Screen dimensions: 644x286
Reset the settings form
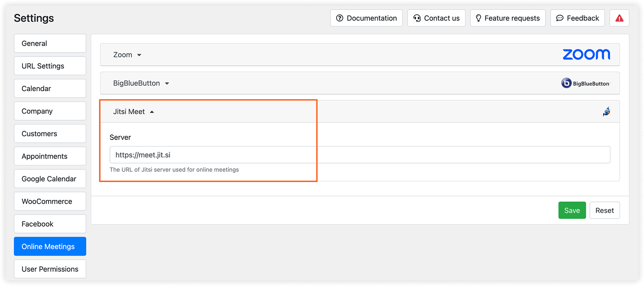604,211
